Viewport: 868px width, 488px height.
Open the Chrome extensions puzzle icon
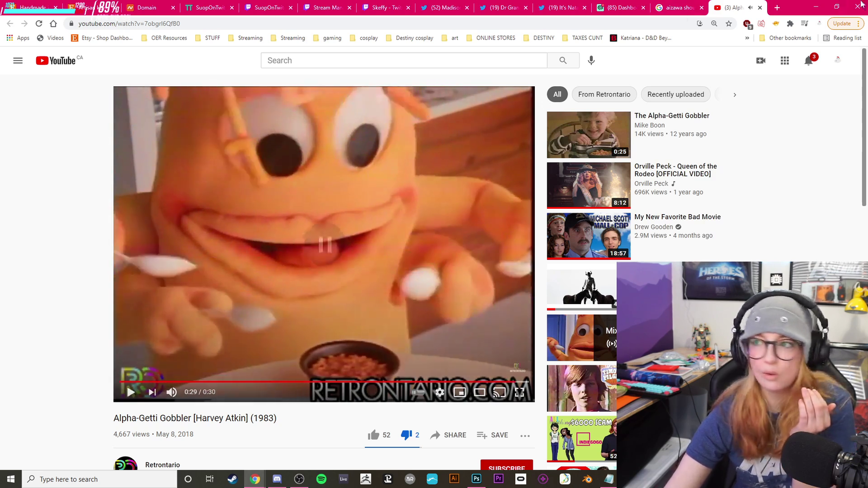[790, 23]
